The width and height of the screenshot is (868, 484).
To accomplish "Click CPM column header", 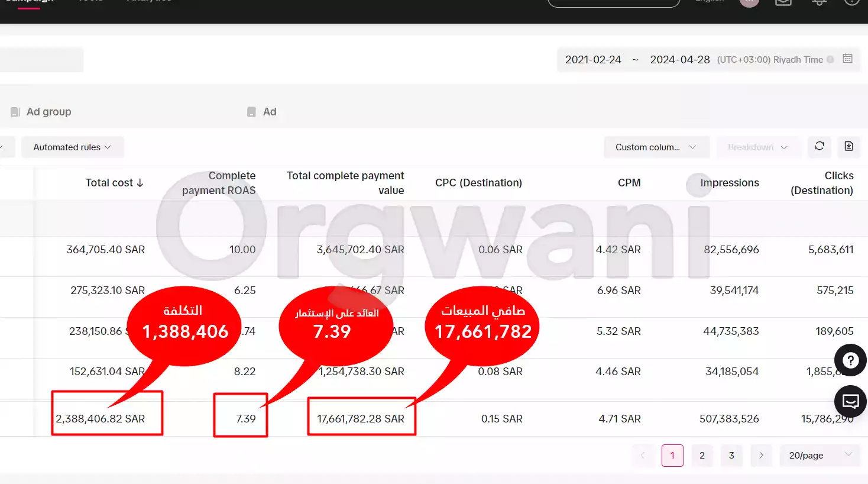I will (x=629, y=183).
